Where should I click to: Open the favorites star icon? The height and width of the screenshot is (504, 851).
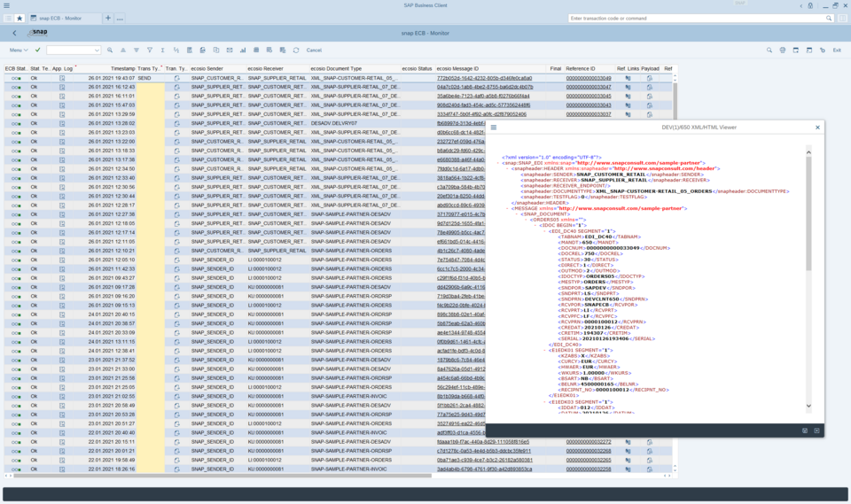pyautogui.click(x=20, y=18)
